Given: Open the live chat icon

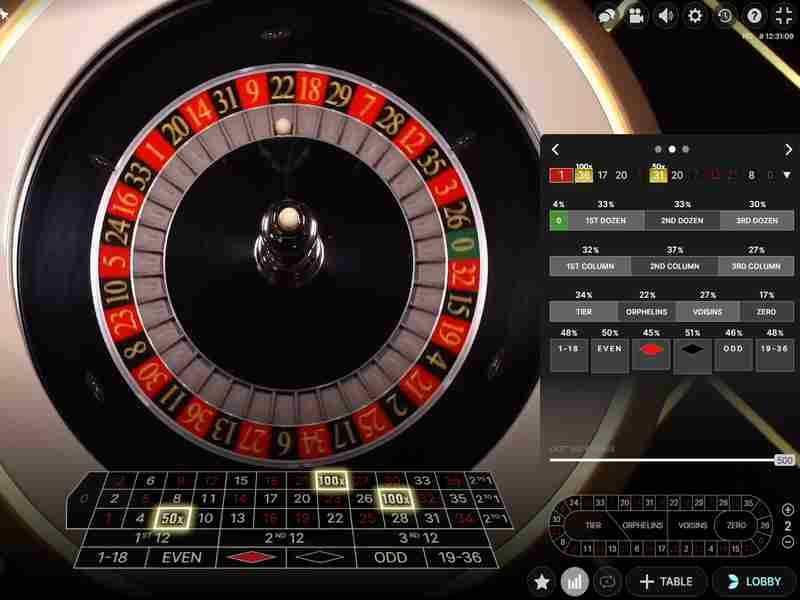Looking at the screenshot, I should [x=607, y=16].
